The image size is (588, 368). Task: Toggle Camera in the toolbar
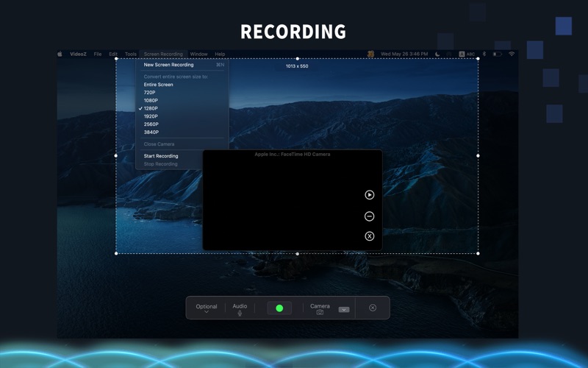[320, 308]
